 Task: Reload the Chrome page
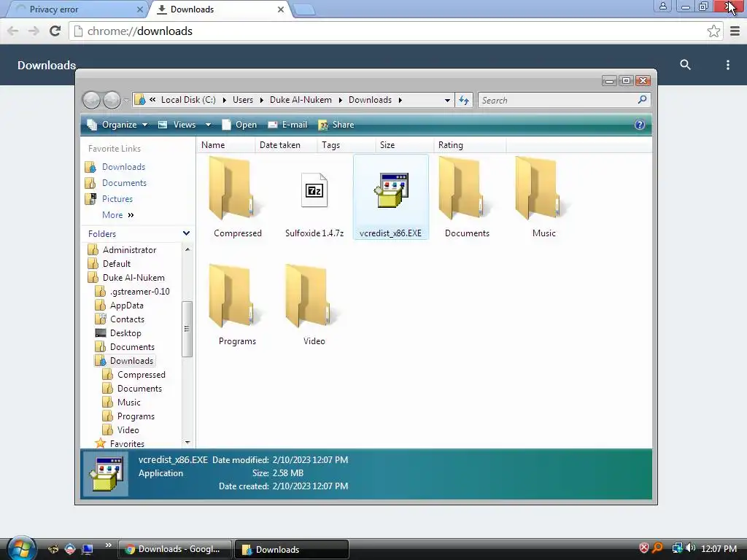[x=55, y=31]
